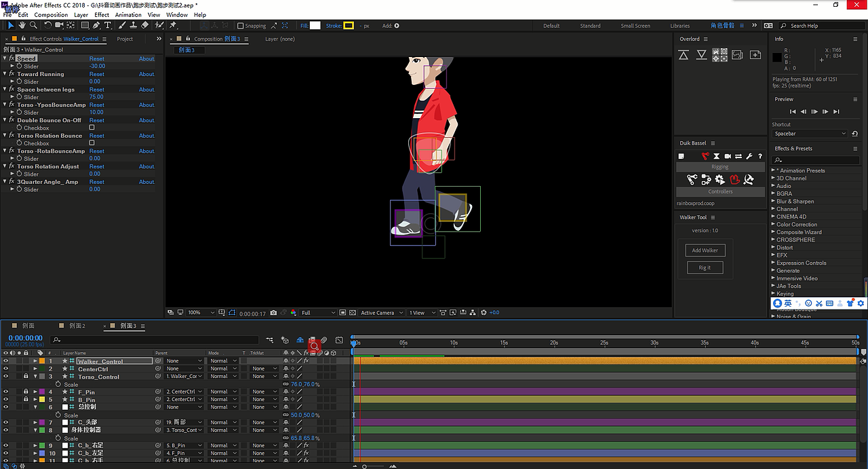The height and width of the screenshot is (469, 868).
Task: Open the File menu
Action: pos(7,14)
